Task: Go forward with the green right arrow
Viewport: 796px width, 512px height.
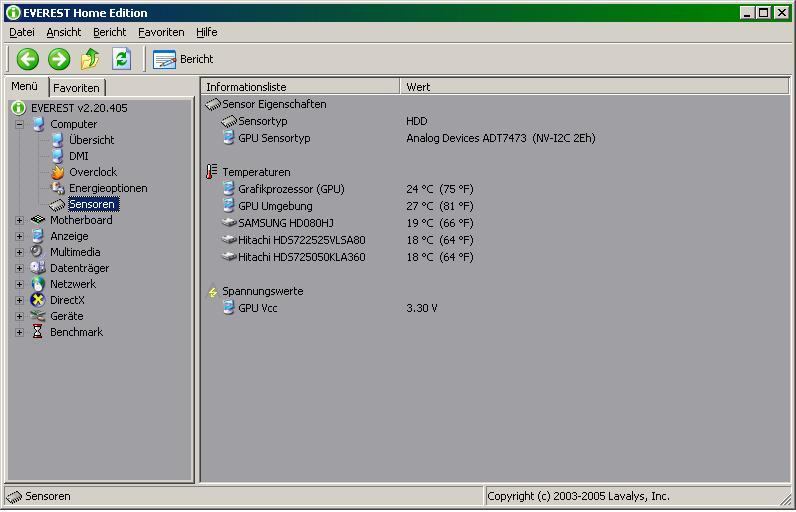Action: (x=59, y=59)
